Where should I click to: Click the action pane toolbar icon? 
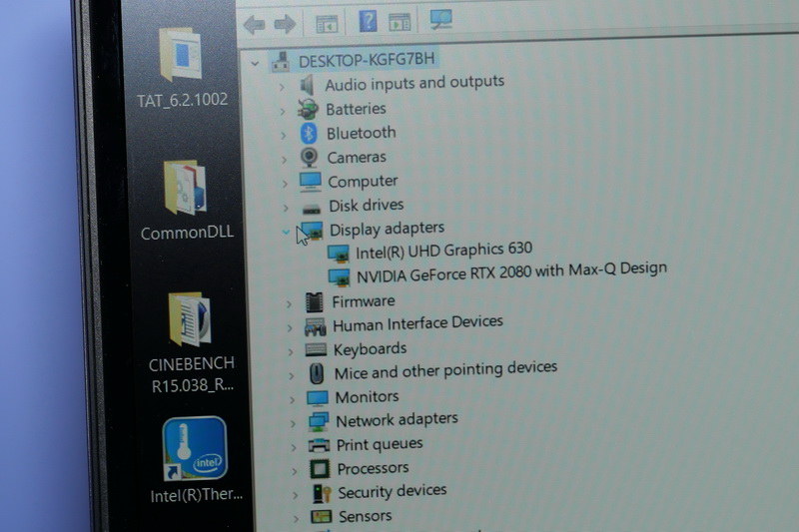tap(399, 22)
